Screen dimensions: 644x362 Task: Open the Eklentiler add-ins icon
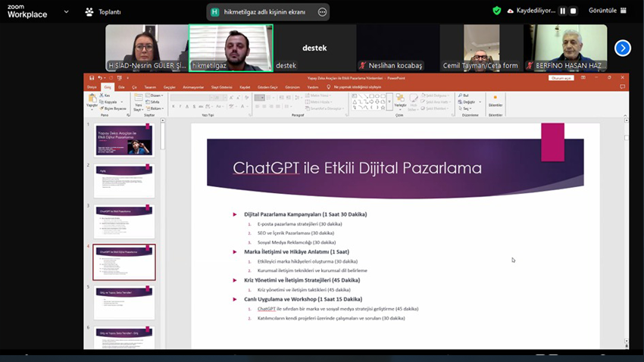coord(496,98)
